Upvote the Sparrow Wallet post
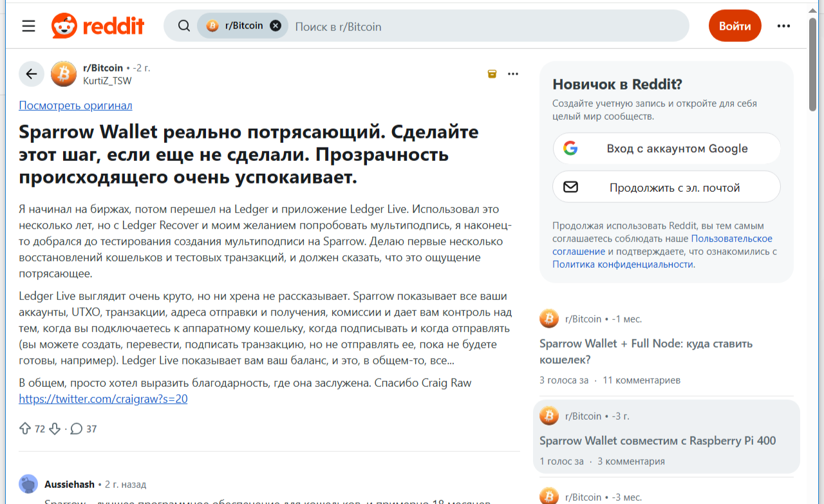This screenshot has height=504, width=824. point(24,428)
